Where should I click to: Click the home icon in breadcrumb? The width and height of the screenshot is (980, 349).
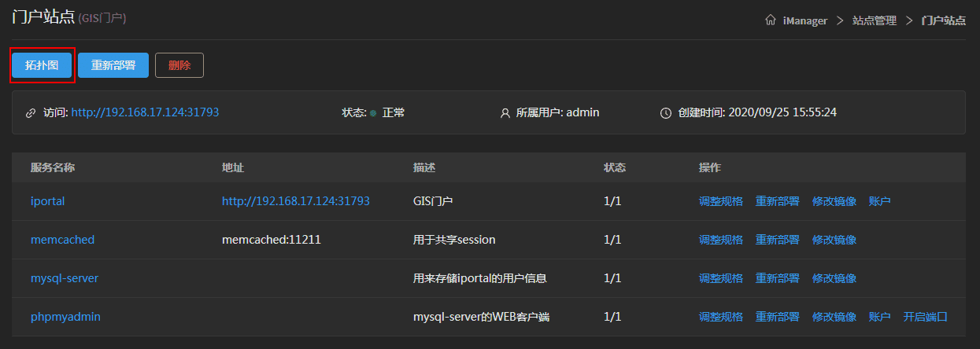[x=771, y=20]
